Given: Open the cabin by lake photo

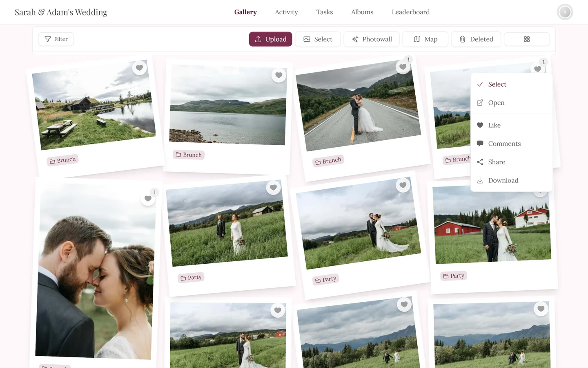Looking at the screenshot, I should [x=94, y=105].
